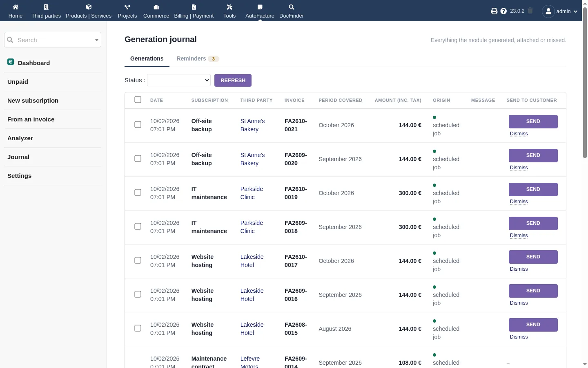This screenshot has height=368, width=588.
Task: Select the Generations tab
Action: pos(147,58)
